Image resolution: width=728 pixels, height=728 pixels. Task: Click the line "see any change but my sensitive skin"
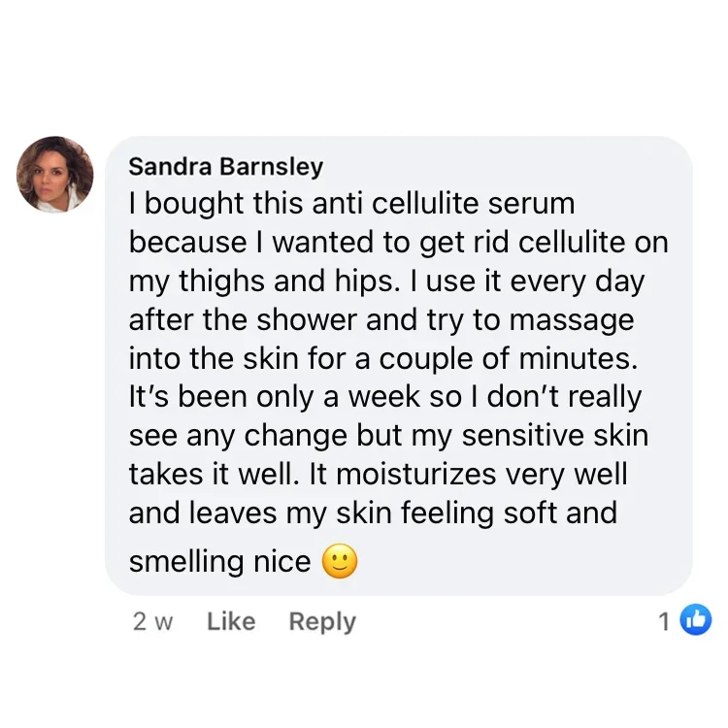388,435
